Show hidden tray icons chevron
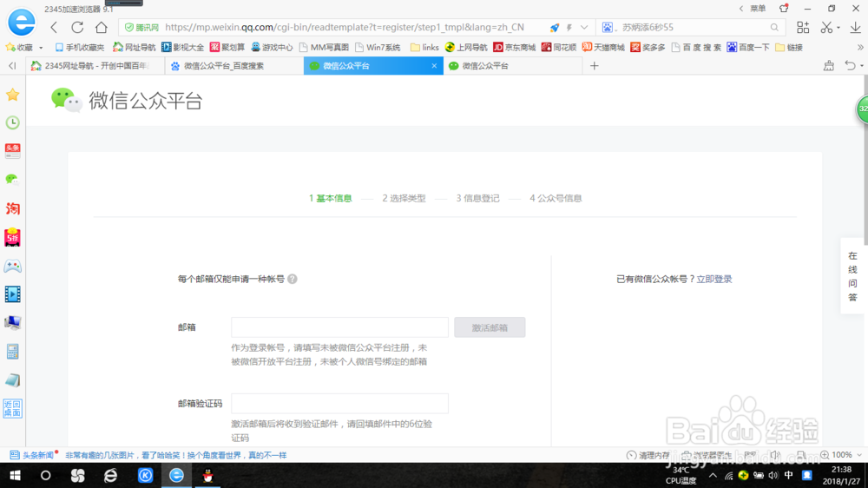 [713, 475]
